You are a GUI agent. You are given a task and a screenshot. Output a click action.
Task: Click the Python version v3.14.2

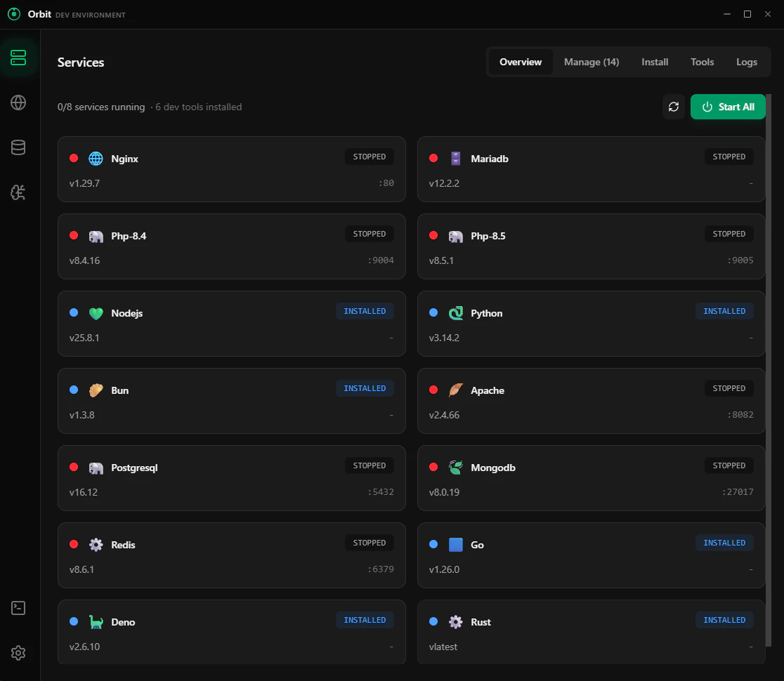pyautogui.click(x=444, y=338)
